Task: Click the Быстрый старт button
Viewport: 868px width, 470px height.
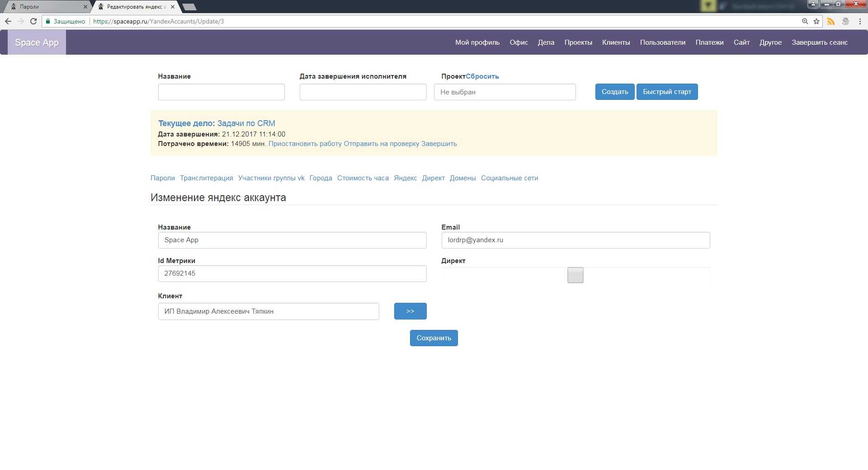Action: 667,92
